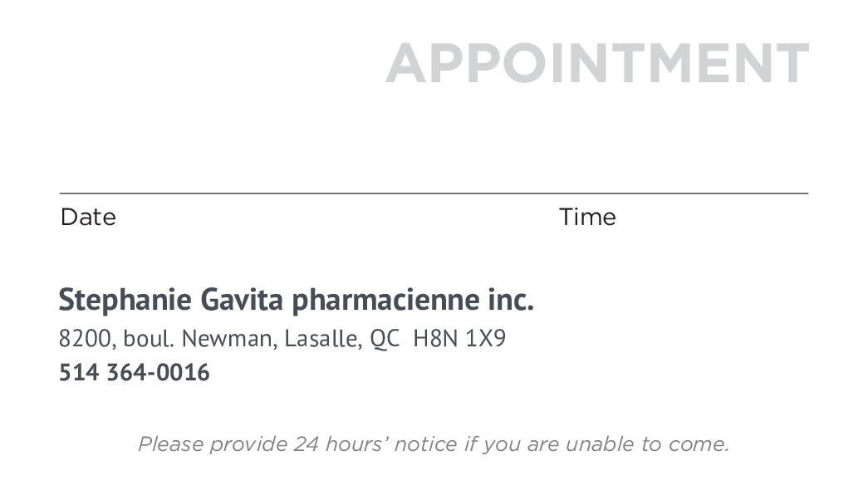Click the postal code H8N 1X9
The image size is (868, 490).
459,339
